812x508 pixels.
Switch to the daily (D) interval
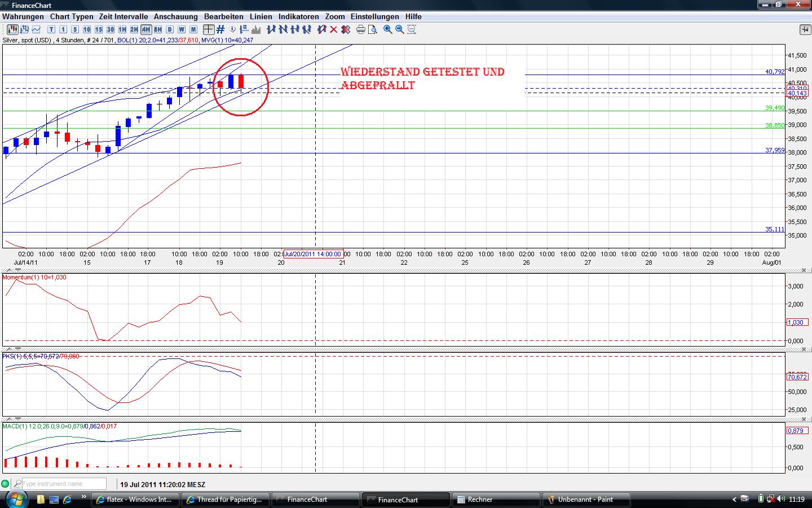click(170, 29)
